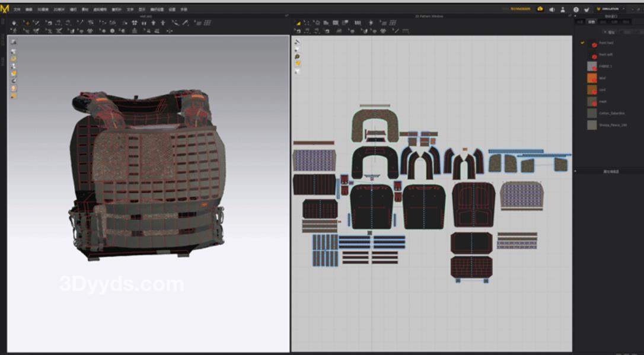Toggle the checkmark next to front hard fabric
Image resolution: width=644 pixels, height=355 pixels.
(x=582, y=43)
